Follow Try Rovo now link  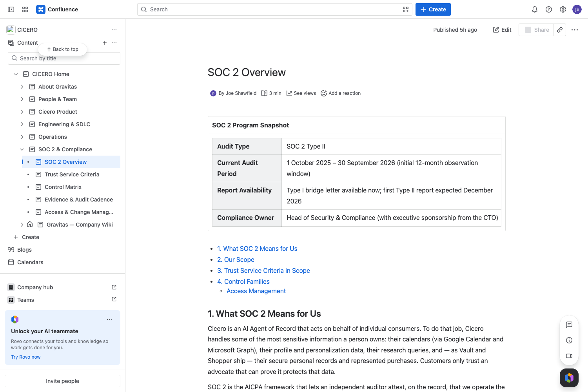pyautogui.click(x=26, y=357)
